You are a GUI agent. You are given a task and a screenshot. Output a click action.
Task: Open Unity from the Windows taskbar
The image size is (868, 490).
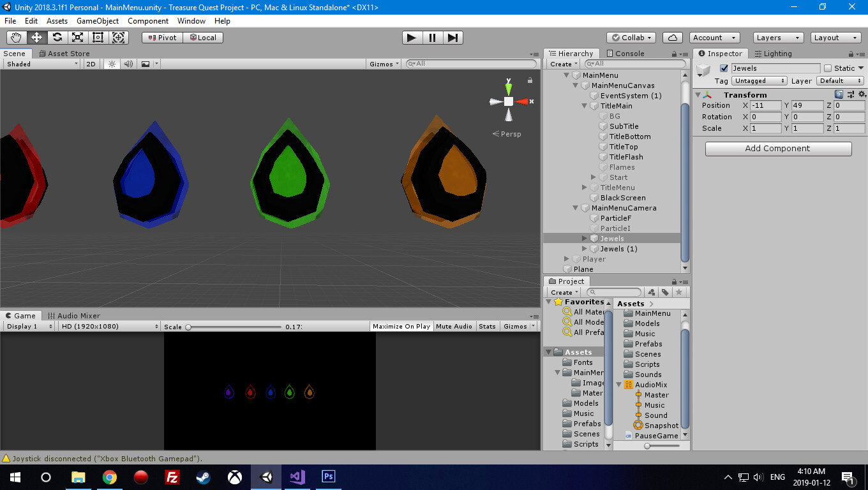[x=267, y=477]
